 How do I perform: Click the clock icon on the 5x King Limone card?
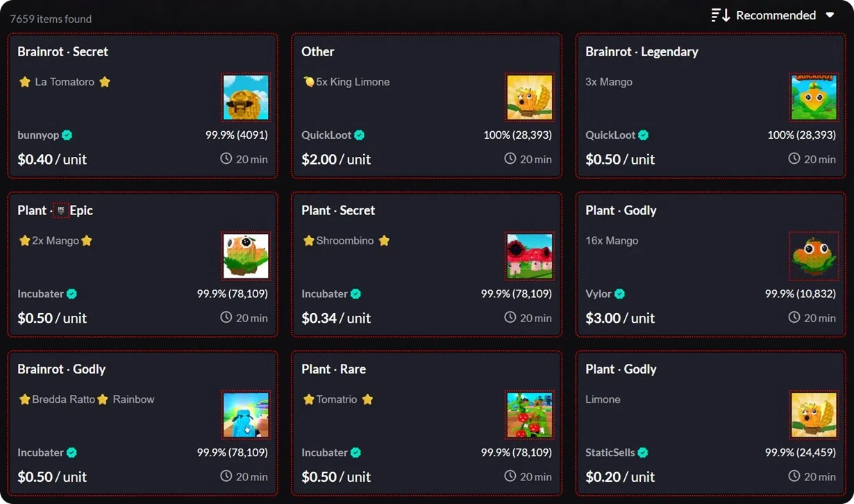510,158
